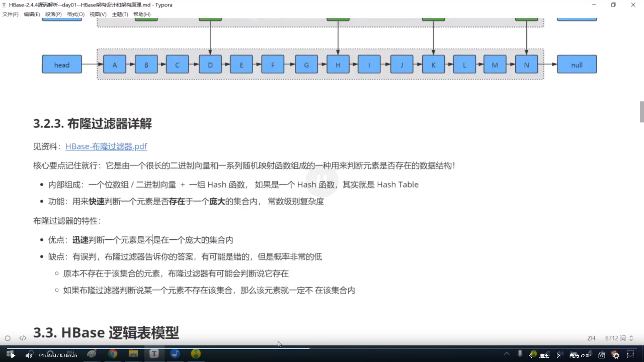
Task: Launch Google Chrome from the taskbar
Action: (x=113, y=354)
